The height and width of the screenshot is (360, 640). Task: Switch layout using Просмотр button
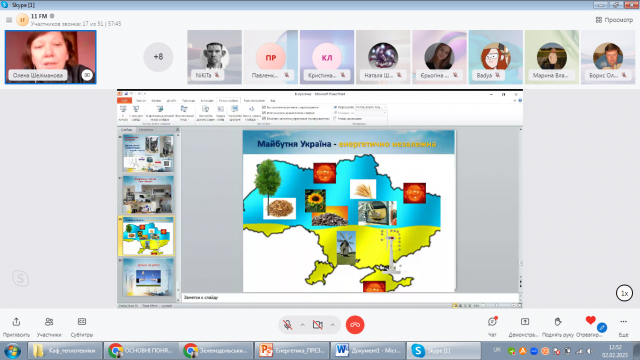614,20
